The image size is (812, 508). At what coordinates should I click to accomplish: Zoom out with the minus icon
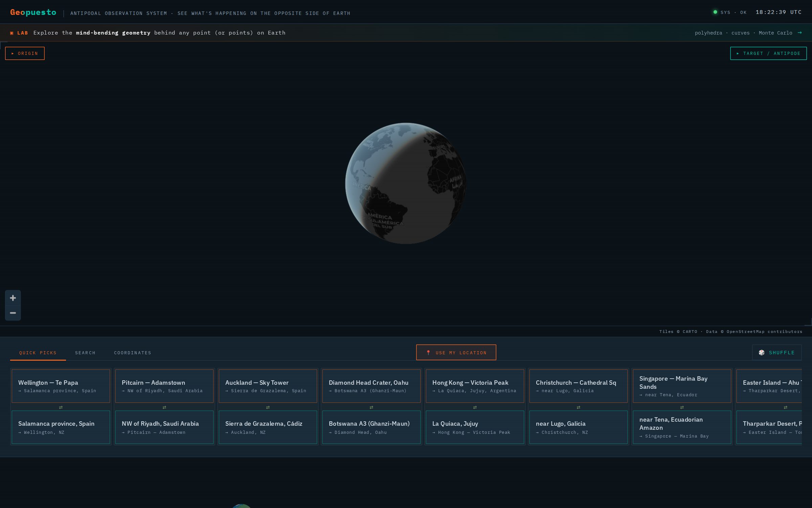13,313
